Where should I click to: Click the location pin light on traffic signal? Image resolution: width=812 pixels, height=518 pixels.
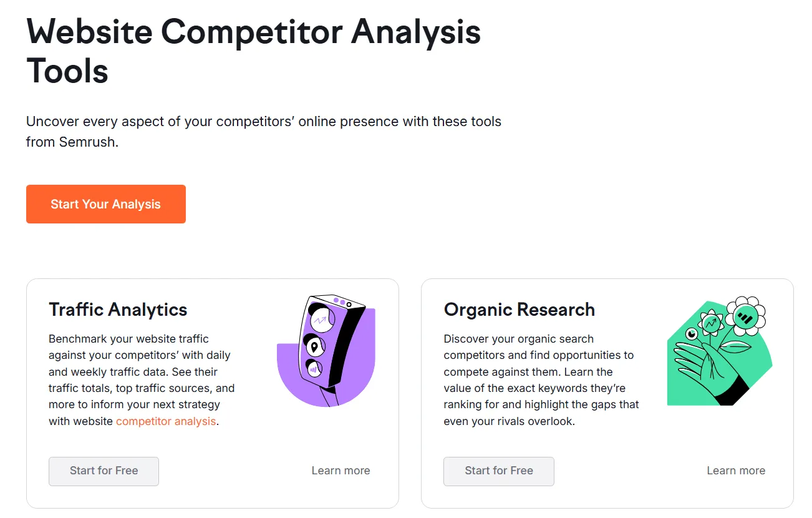click(314, 346)
